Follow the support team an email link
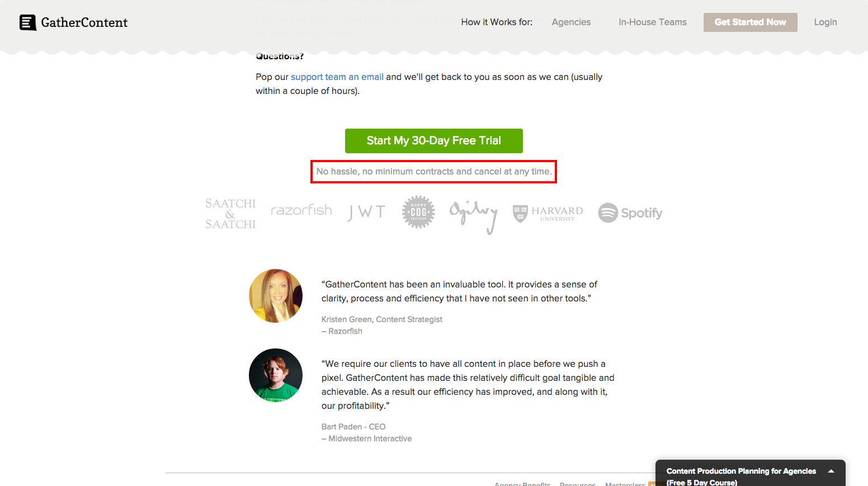Screen dimensions: 868x486 (x=337, y=77)
